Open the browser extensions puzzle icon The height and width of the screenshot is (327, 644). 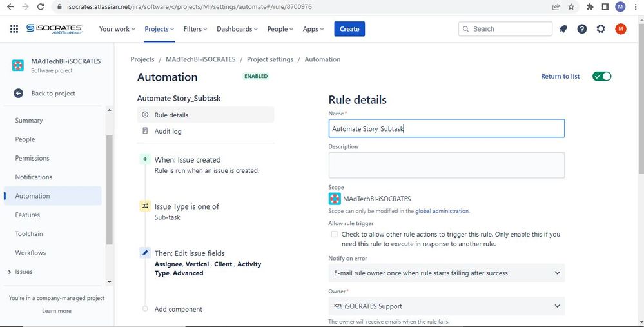pos(590,6)
